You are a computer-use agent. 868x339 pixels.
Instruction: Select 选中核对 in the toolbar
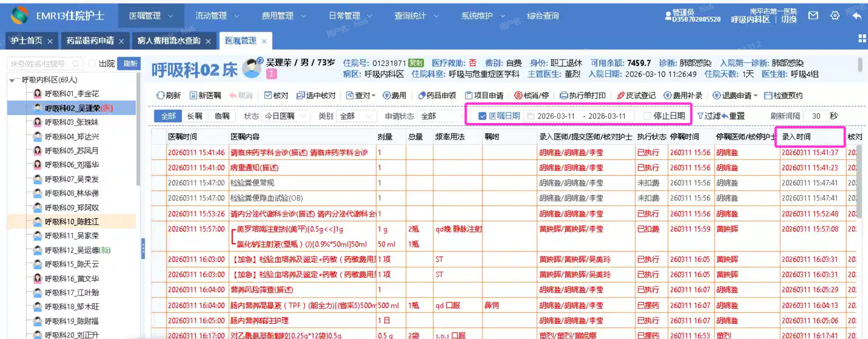(316, 95)
